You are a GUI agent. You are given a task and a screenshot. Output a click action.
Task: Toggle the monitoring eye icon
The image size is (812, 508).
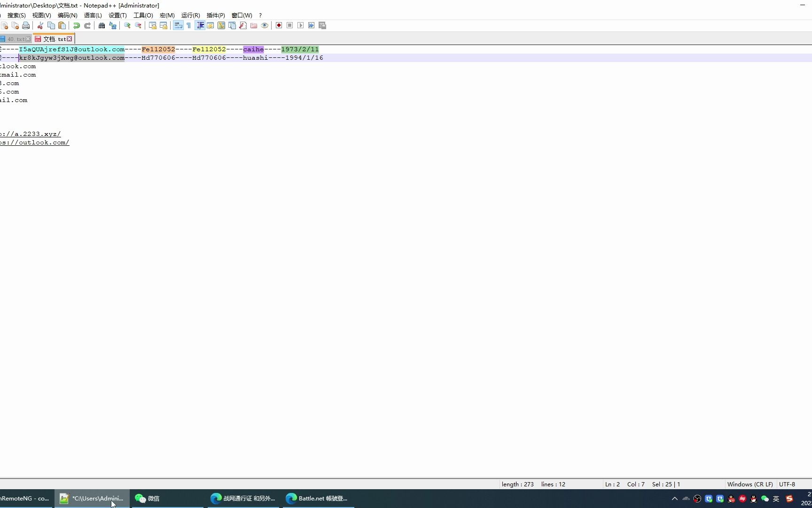click(265, 25)
